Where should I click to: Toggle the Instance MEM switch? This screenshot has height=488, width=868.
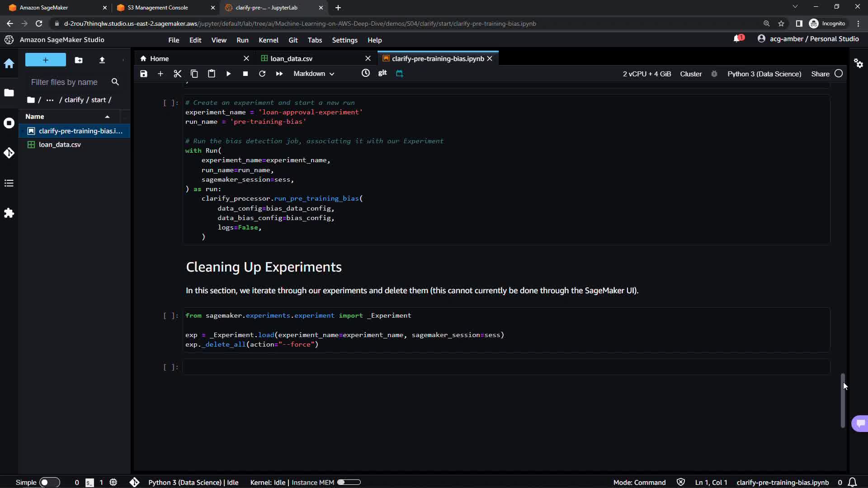[x=349, y=482]
